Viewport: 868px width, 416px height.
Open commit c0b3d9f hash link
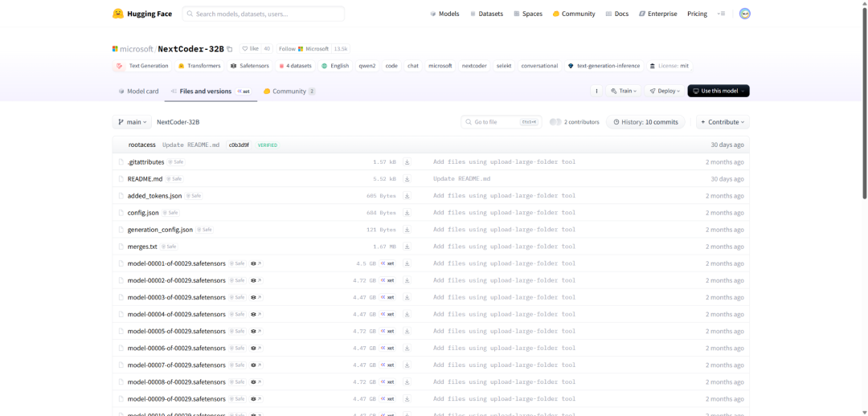pos(239,145)
